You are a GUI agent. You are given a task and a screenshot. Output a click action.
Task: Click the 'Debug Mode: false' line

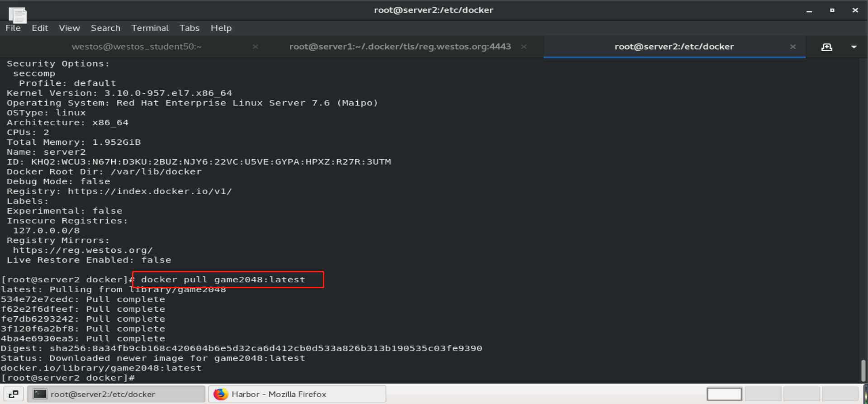58,182
